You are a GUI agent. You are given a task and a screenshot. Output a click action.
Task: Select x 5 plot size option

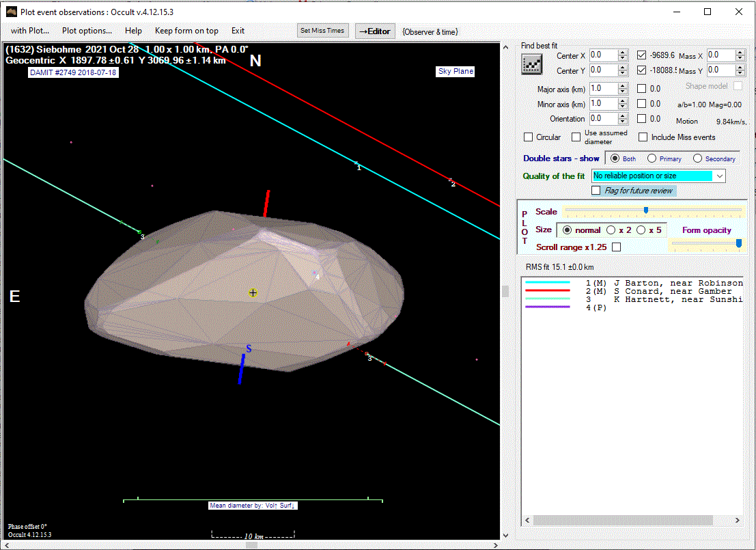(x=641, y=230)
